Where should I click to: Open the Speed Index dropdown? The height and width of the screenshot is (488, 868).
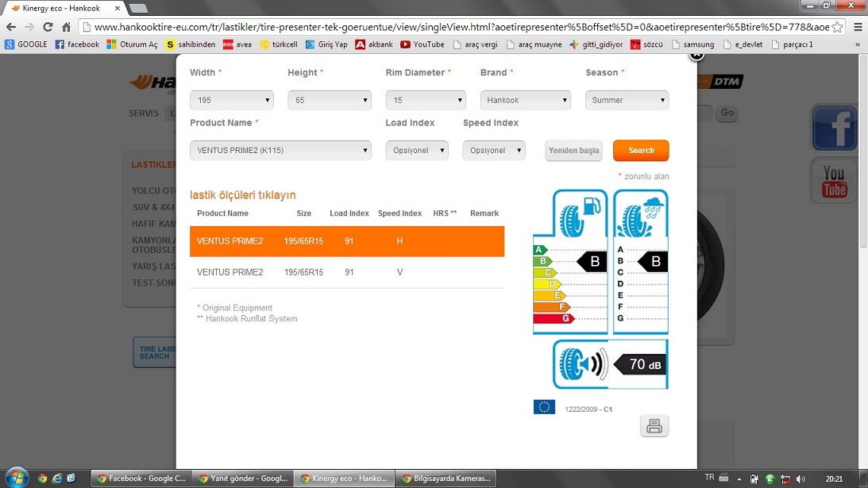494,151
